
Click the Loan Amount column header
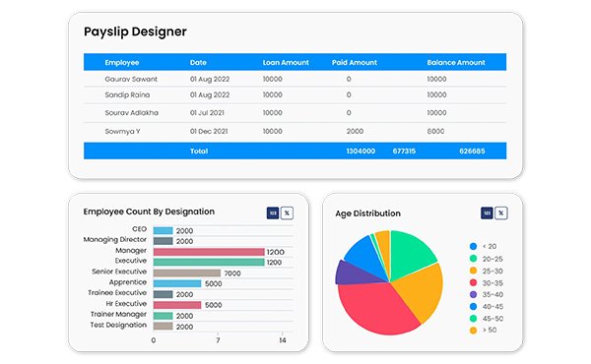coord(286,63)
